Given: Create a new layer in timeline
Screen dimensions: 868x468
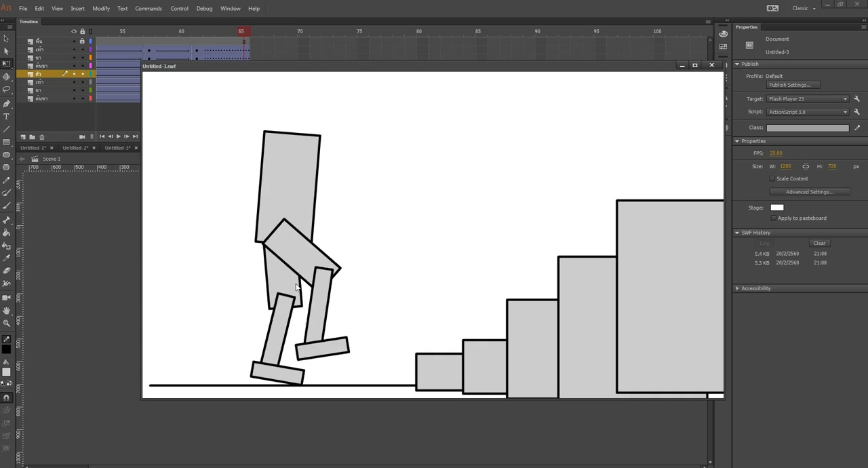Looking at the screenshot, I should coord(23,137).
